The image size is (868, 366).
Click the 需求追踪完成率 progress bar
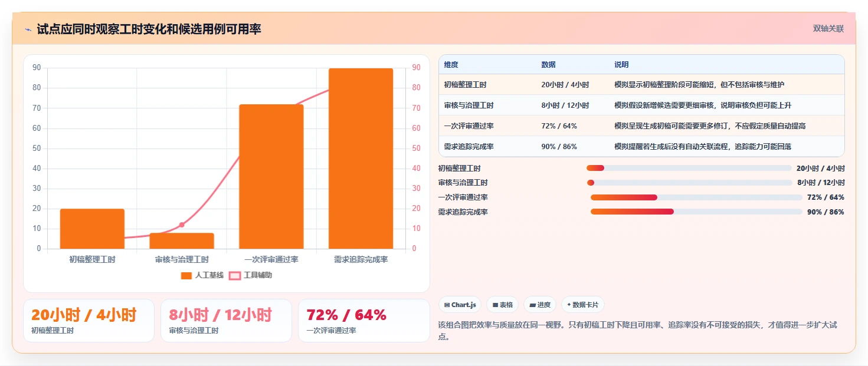(696, 212)
